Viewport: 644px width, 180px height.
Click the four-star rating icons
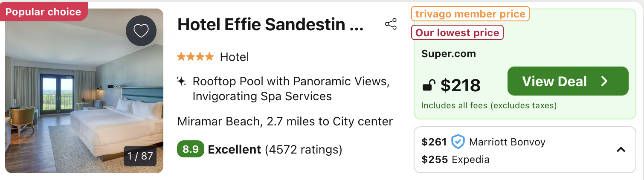[195, 57]
